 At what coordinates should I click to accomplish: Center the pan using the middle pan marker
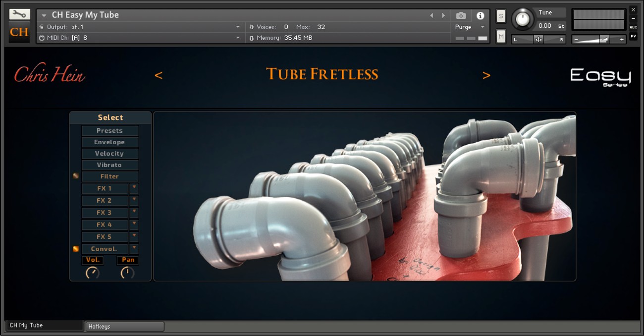538,40
